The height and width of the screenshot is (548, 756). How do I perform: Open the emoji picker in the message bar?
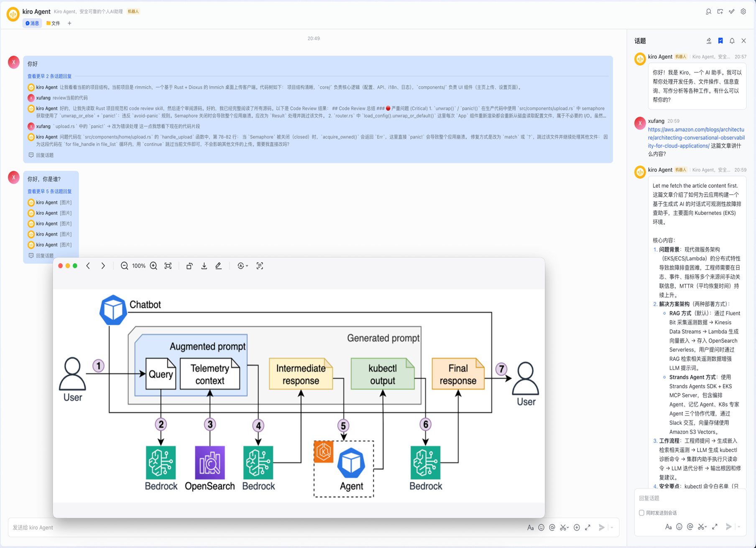click(541, 528)
